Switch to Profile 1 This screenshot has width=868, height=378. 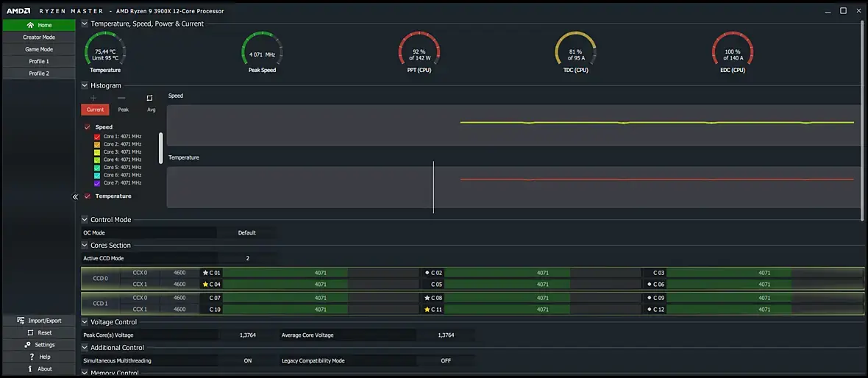[39, 62]
